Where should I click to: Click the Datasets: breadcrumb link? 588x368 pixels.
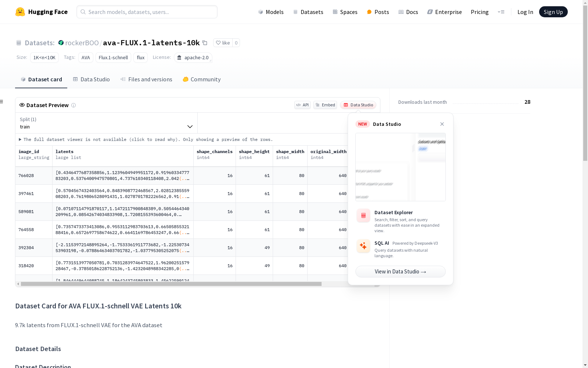coord(40,43)
